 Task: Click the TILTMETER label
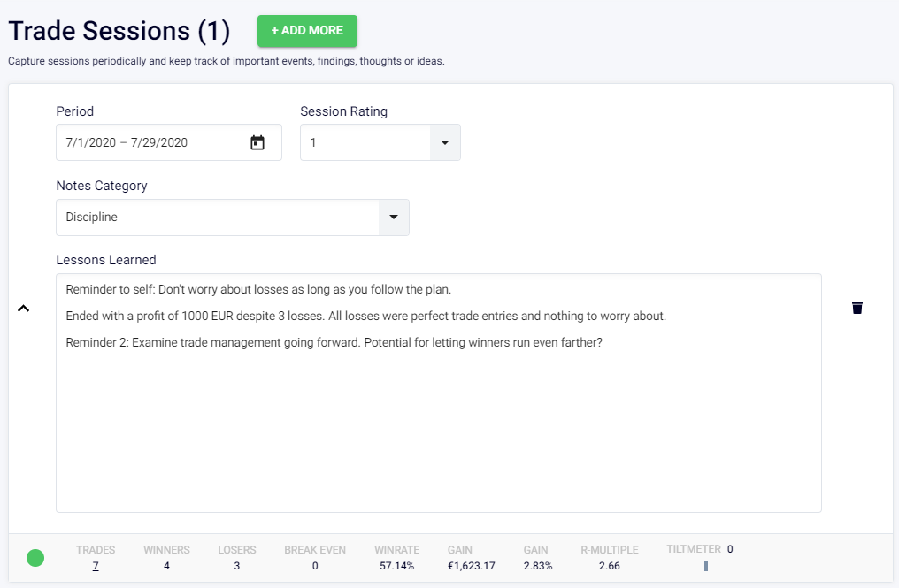694,549
